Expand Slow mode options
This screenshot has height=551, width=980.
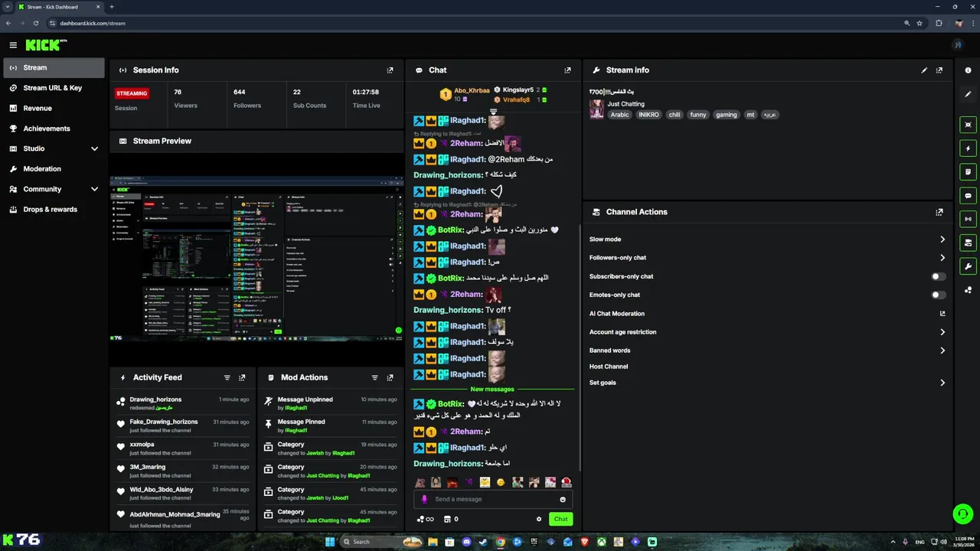tap(942, 240)
